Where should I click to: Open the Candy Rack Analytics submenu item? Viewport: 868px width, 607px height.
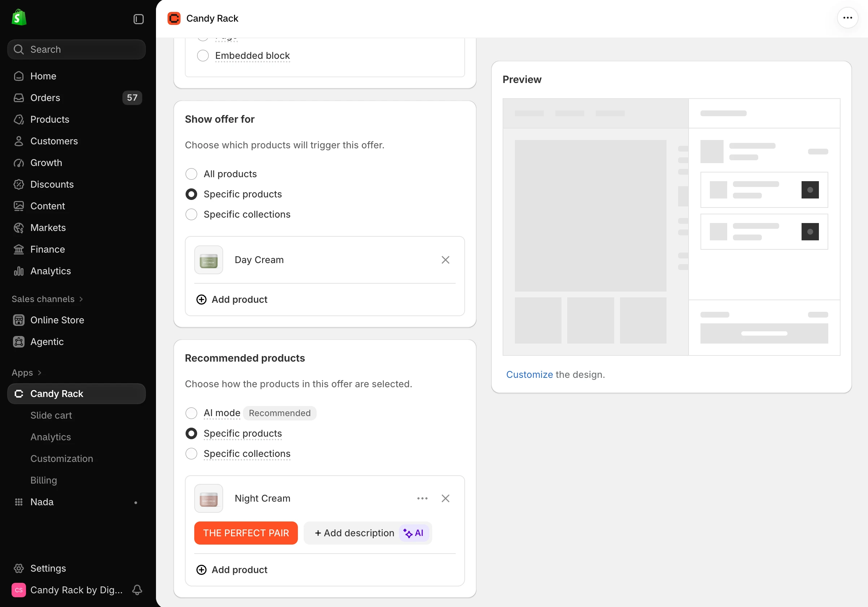point(51,437)
